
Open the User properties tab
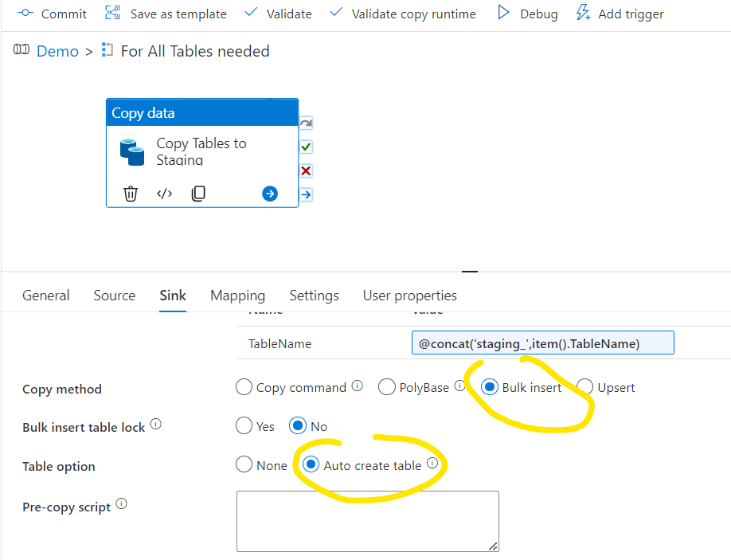409,296
